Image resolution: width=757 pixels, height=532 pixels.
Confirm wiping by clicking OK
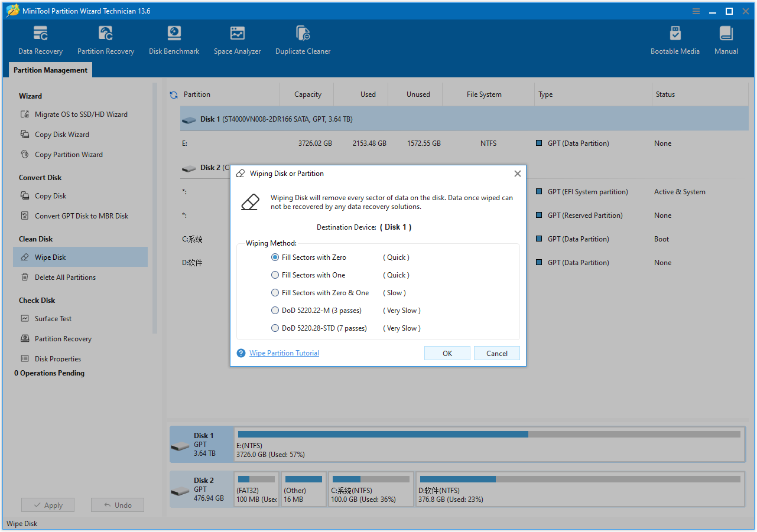(x=447, y=353)
